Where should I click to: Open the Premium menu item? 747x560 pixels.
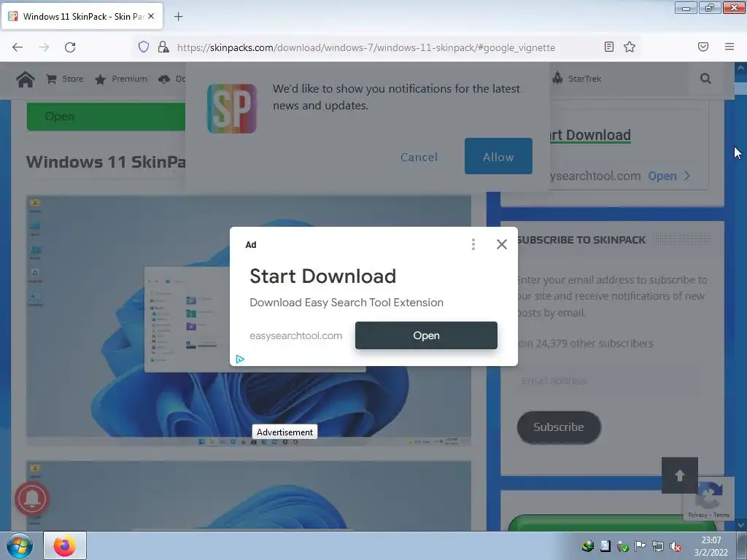coord(121,79)
